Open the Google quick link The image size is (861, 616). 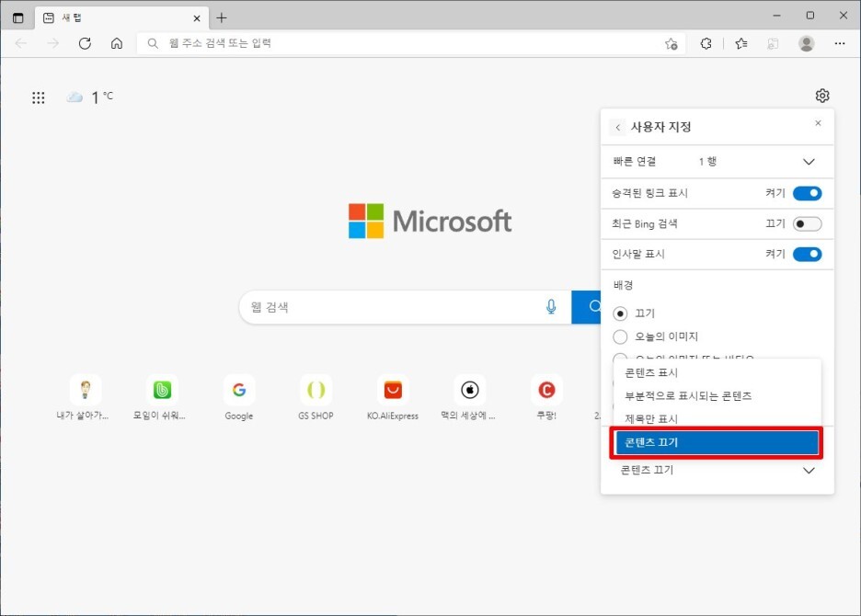239,397
